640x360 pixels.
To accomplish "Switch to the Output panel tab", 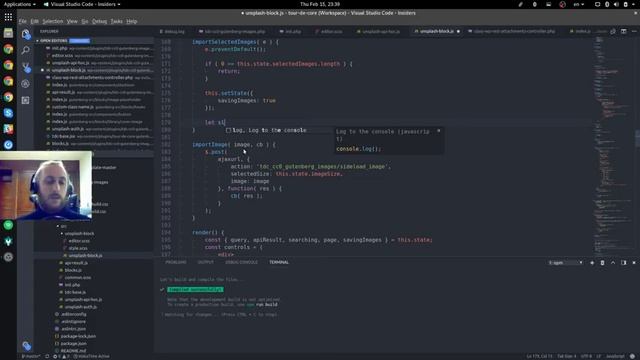I will click(206, 262).
